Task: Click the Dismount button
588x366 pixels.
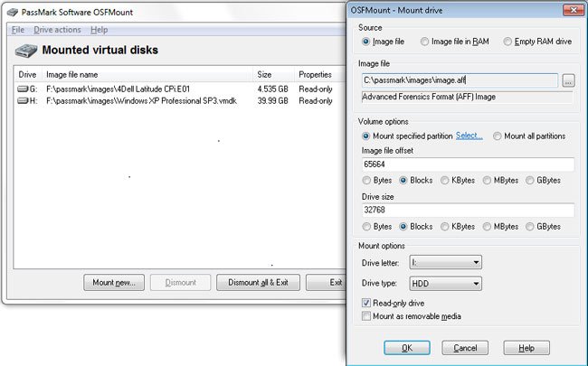Action: pos(180,283)
